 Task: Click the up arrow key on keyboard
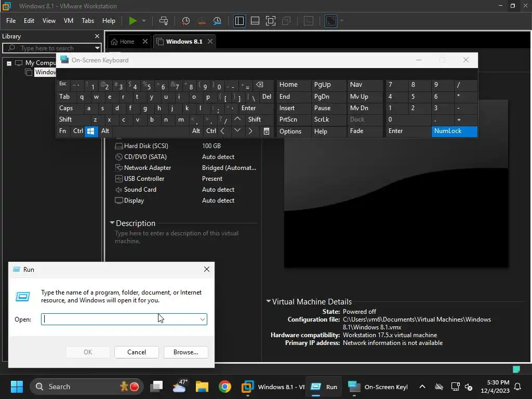point(237,119)
